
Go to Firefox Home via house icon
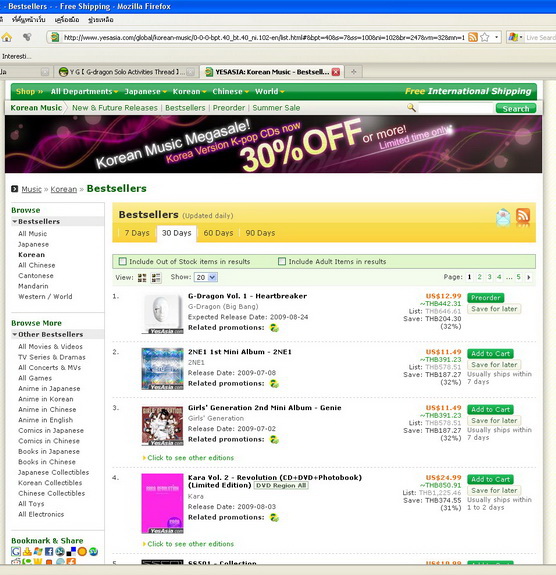tap(7, 37)
